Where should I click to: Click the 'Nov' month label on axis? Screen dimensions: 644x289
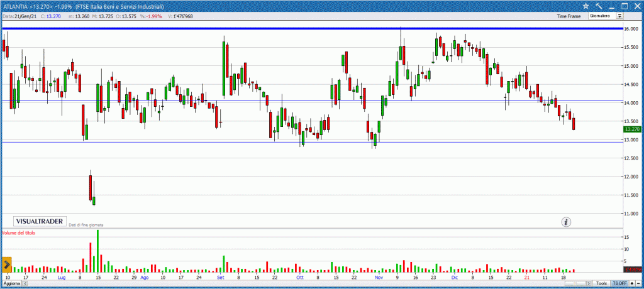click(379, 278)
